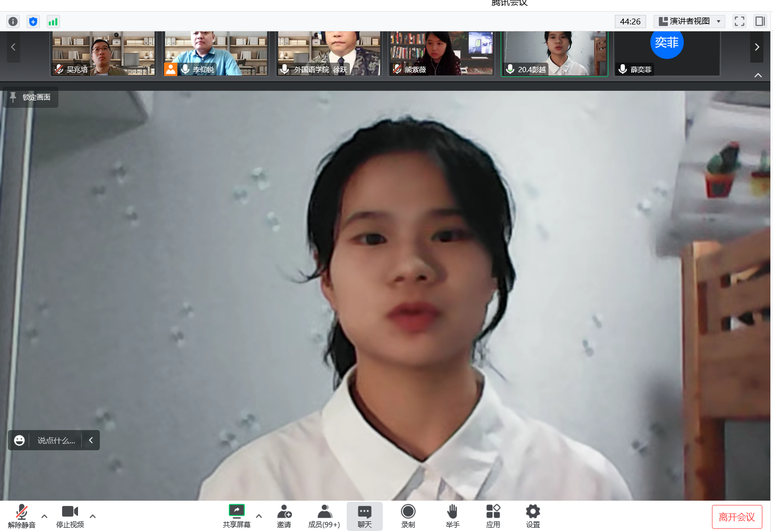Open the 聊天 chat panel
Screen dimensions: 773x532
(x=365, y=516)
